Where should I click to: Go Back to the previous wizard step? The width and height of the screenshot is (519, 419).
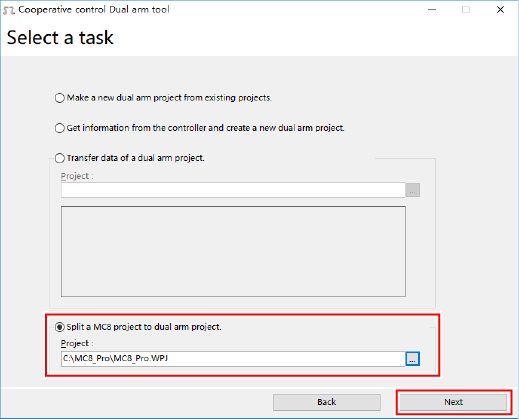(x=327, y=402)
